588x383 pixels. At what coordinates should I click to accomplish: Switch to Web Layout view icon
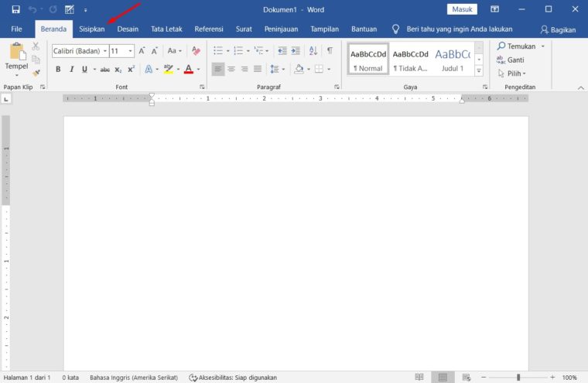466,377
